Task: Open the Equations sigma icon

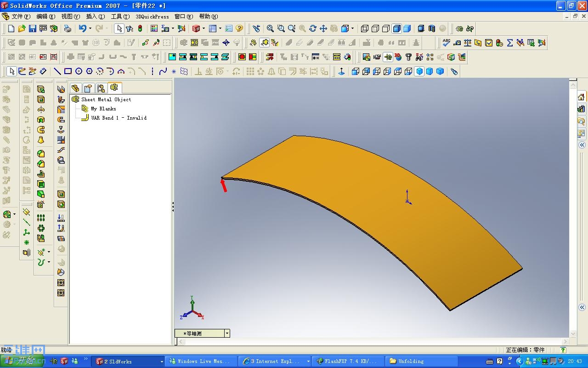Action: [x=510, y=43]
